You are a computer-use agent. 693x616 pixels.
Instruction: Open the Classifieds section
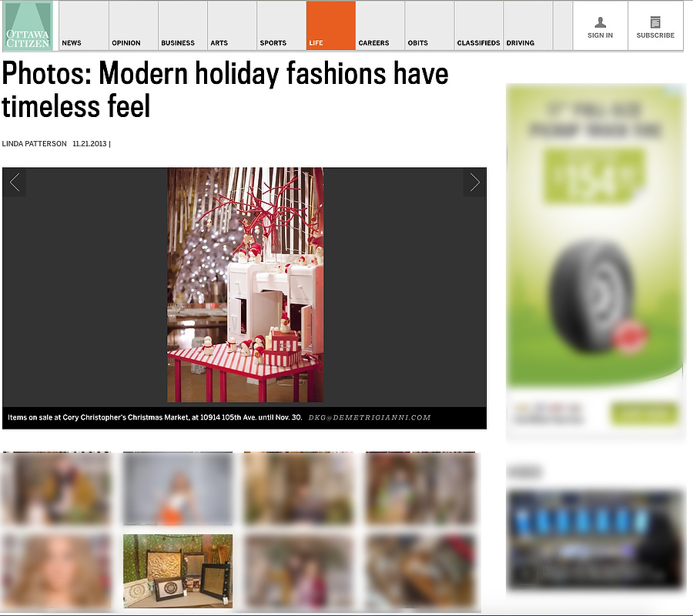point(478,43)
